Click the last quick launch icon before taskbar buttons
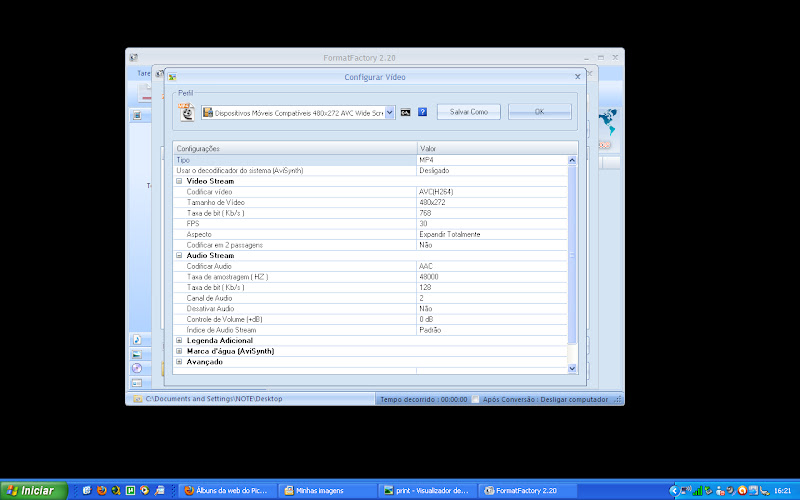 (x=159, y=490)
